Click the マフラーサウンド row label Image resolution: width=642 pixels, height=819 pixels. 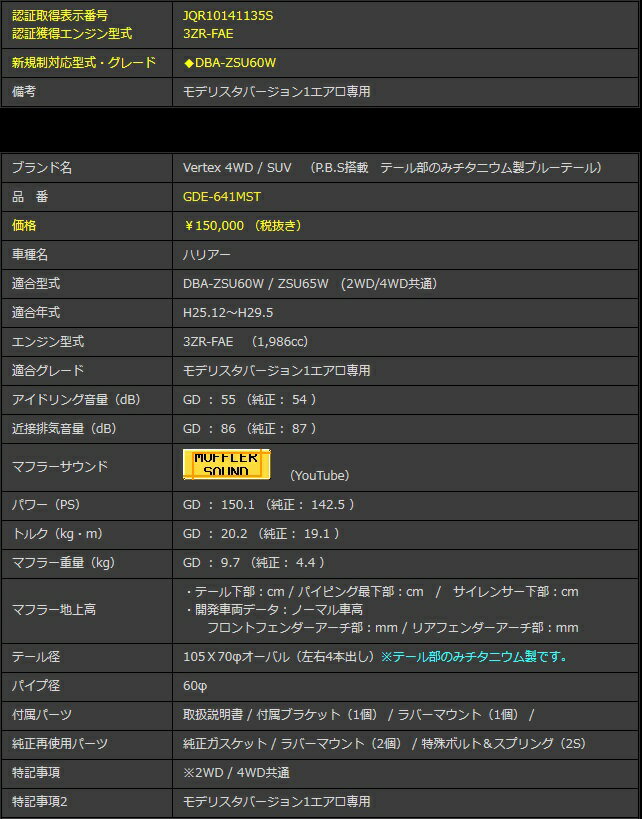(60, 466)
